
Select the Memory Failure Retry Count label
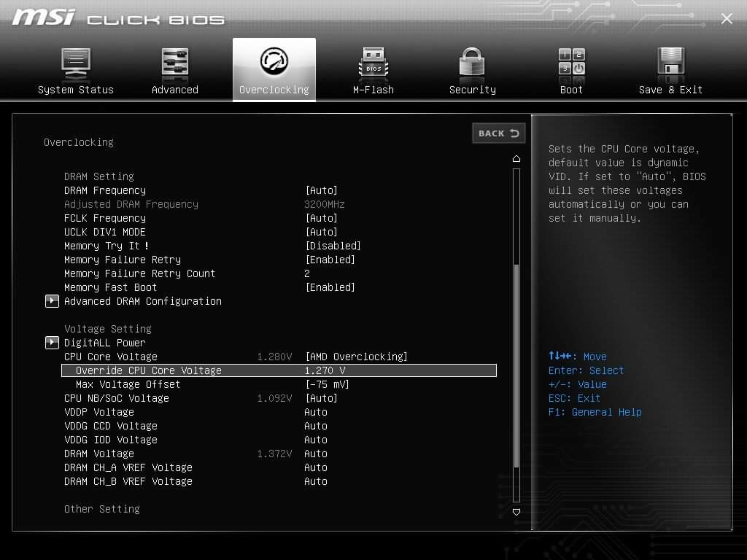tap(139, 273)
